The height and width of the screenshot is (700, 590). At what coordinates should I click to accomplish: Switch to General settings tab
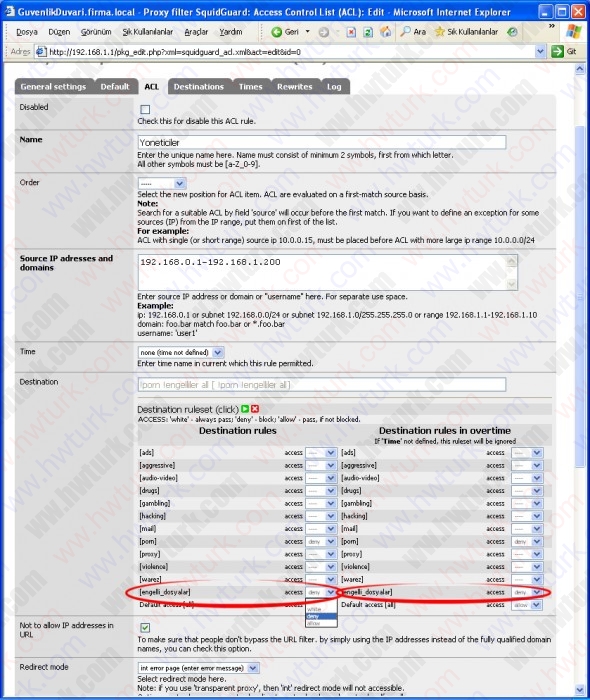(54, 87)
